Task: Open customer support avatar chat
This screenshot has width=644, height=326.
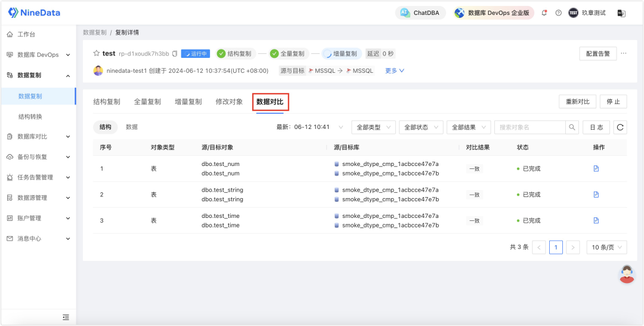Action: coord(627,274)
